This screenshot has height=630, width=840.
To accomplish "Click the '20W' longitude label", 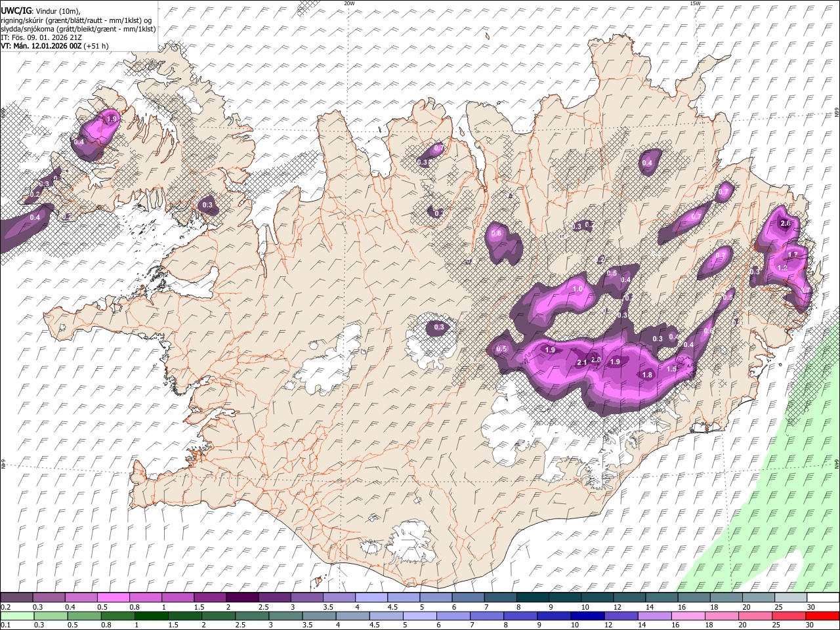I will coord(349,3).
